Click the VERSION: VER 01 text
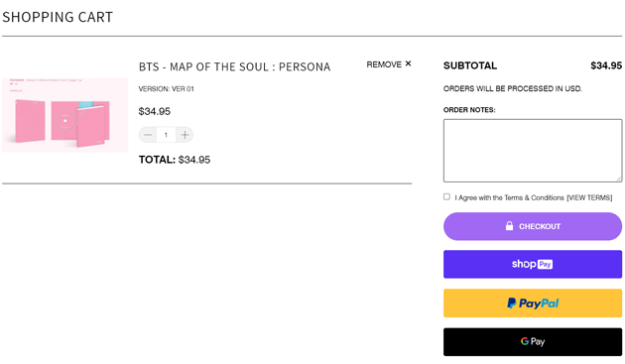Image resolution: width=625 pixels, height=364 pixels. pyautogui.click(x=167, y=89)
